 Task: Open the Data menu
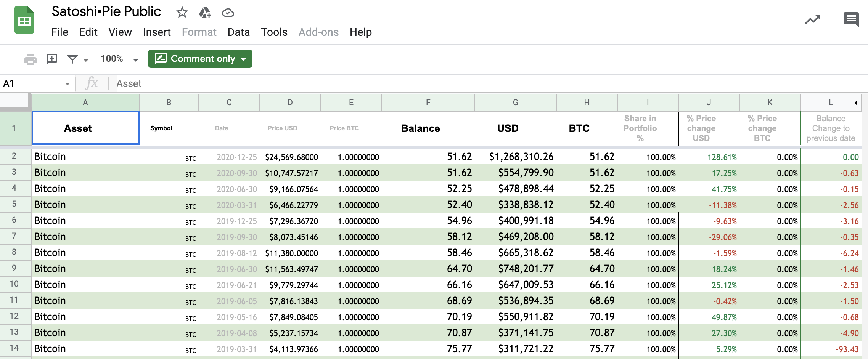point(238,32)
